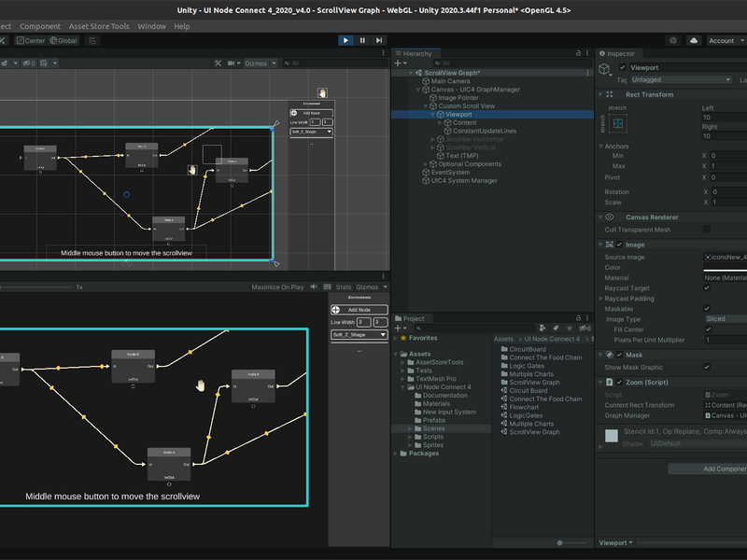This screenshot has height=560, width=747.
Task: Open the Help menu
Action: coord(182,26)
